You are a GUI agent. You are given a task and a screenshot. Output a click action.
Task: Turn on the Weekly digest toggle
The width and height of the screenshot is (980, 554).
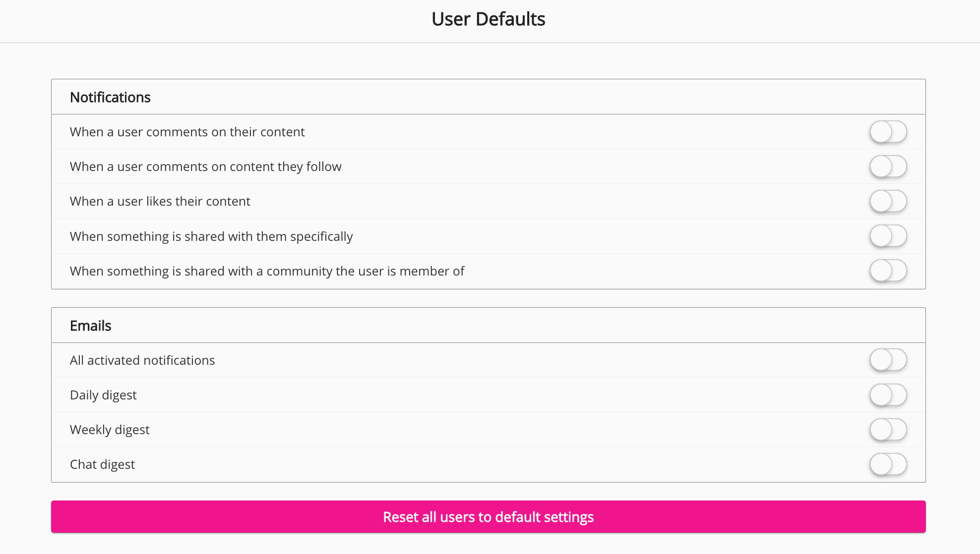click(x=888, y=430)
